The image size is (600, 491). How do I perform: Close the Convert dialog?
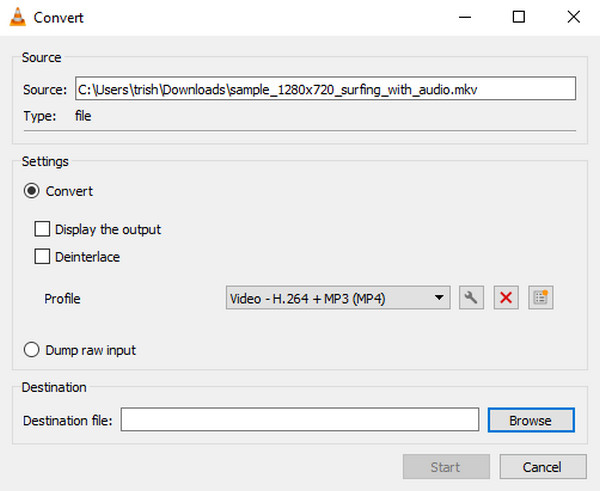[574, 17]
